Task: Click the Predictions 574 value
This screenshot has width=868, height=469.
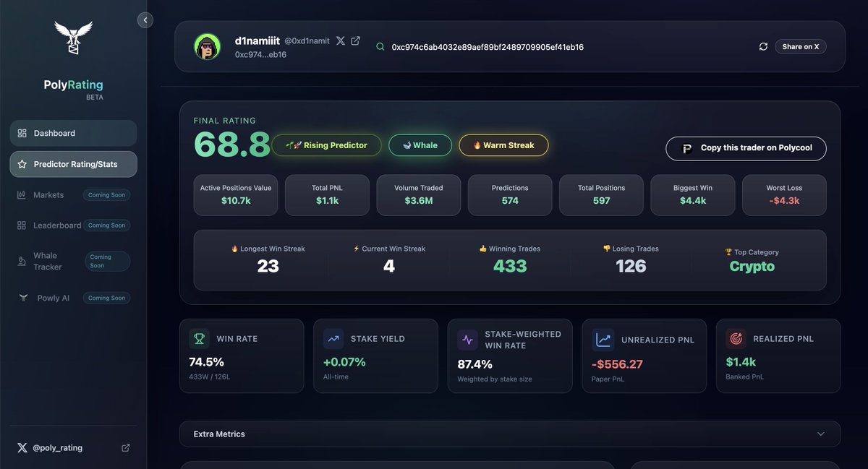Action: click(510, 200)
